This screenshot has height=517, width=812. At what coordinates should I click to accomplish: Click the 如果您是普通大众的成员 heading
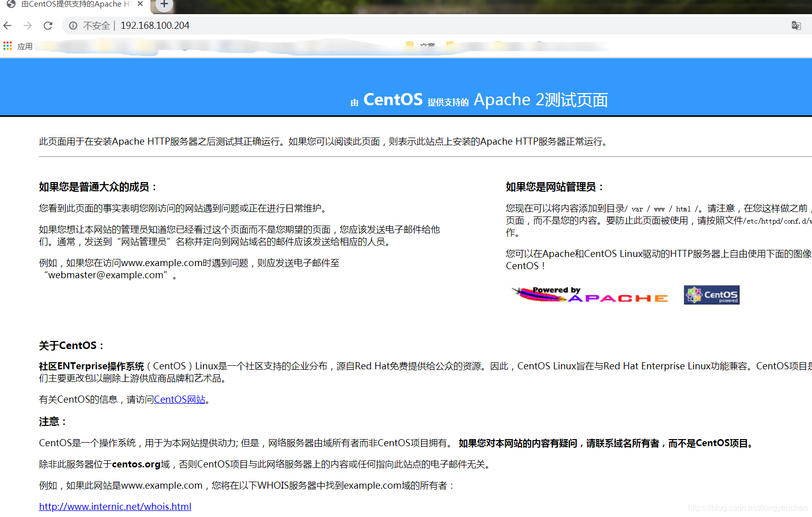tap(98, 187)
